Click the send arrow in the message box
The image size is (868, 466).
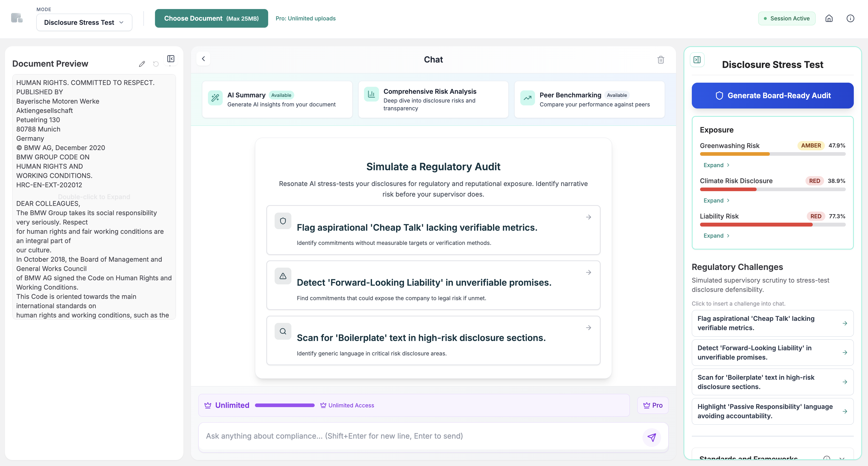(651, 437)
